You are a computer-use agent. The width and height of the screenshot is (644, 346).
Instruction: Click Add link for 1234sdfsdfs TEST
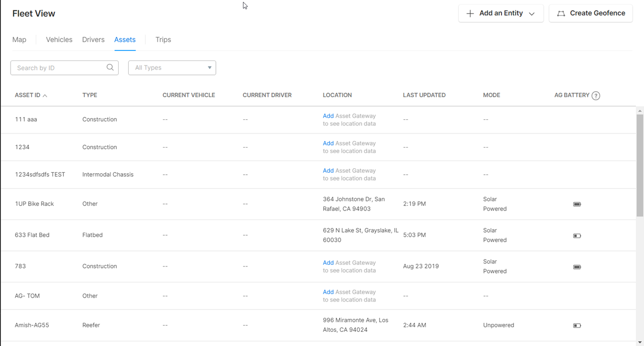[328, 170]
